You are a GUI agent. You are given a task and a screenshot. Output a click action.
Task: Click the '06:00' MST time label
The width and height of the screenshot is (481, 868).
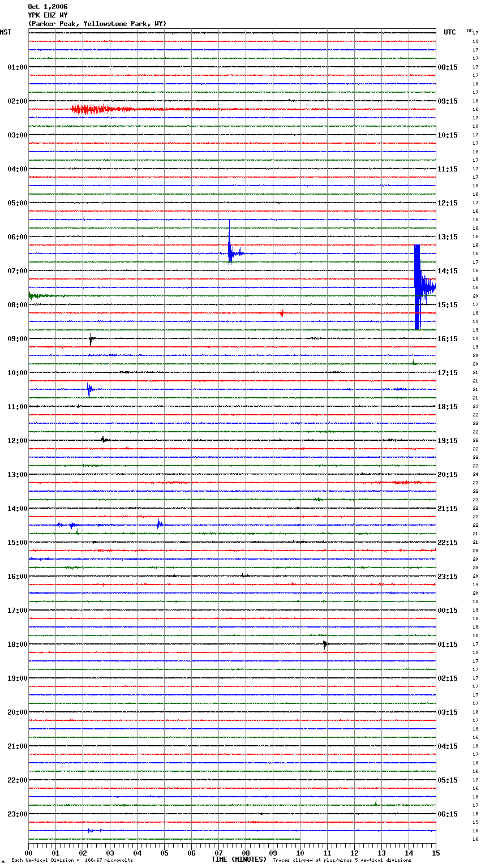18,237
